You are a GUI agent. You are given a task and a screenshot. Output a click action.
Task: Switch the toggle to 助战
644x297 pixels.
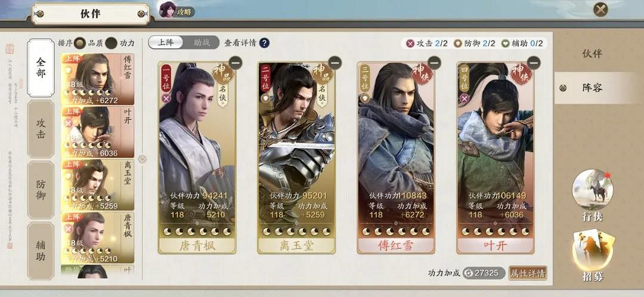coord(202,42)
